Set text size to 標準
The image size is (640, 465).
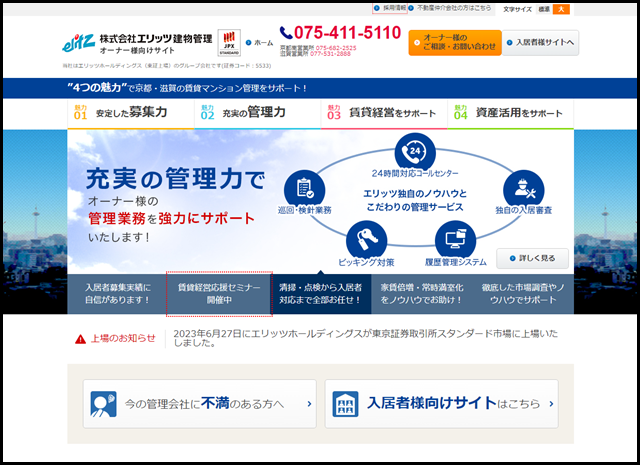point(544,9)
